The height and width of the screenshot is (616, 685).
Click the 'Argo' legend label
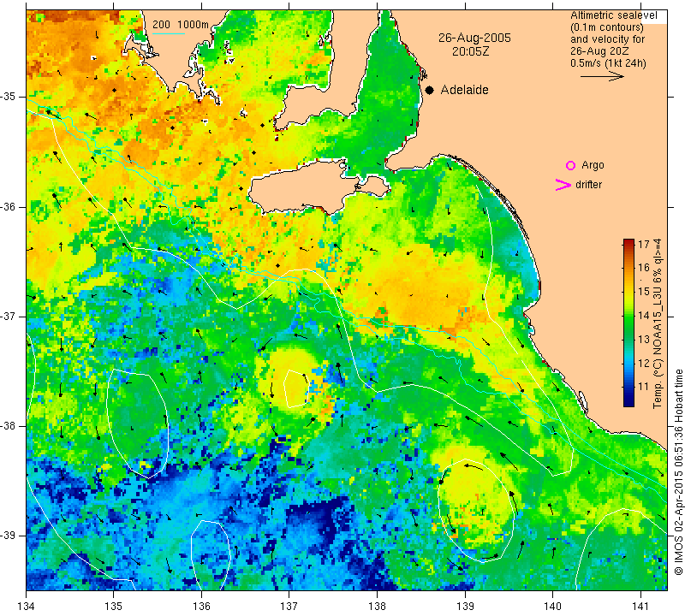tap(593, 165)
